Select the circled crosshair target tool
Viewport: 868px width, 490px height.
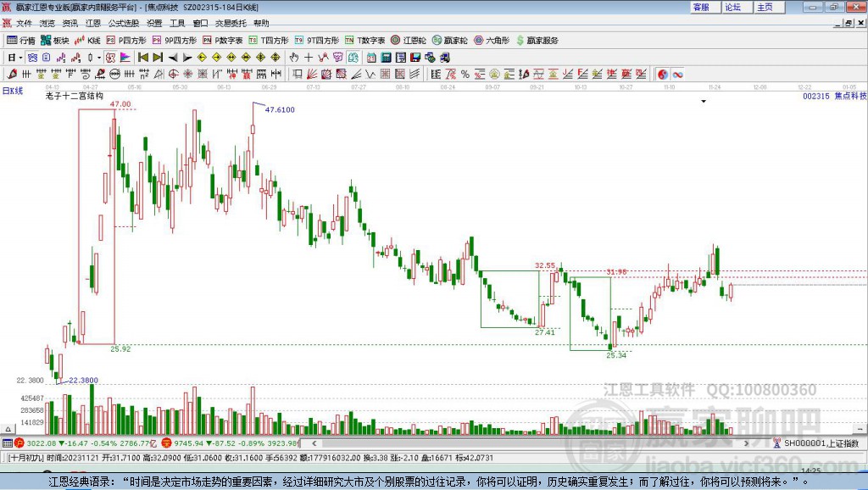click(x=173, y=74)
